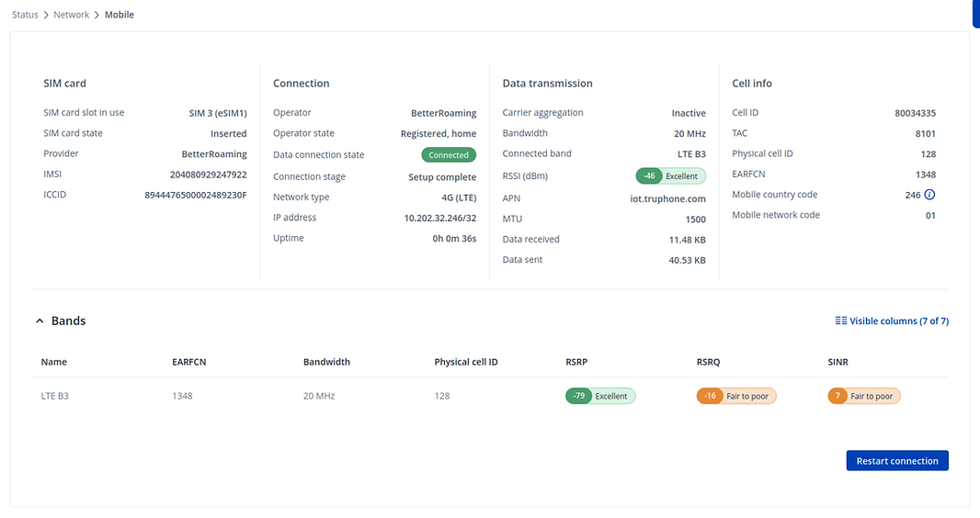
Task: Select the LTE B3 row in the bands table
Action: [54, 396]
